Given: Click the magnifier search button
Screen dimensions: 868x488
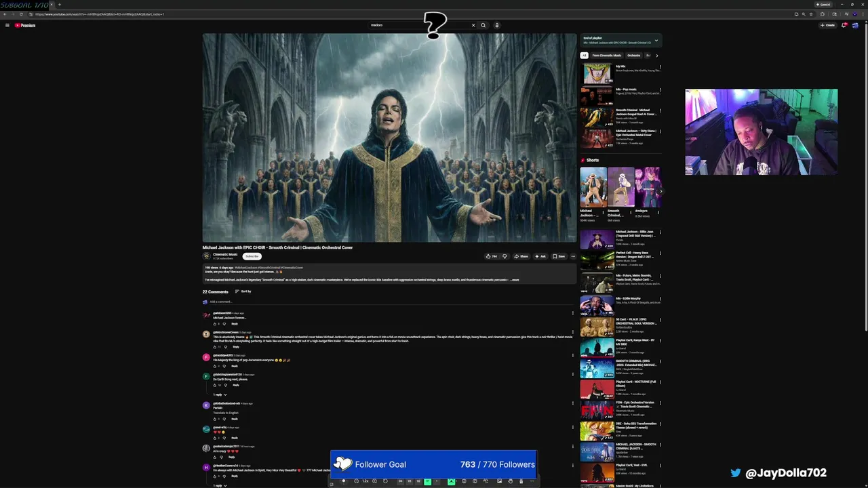Looking at the screenshot, I should coord(483,25).
